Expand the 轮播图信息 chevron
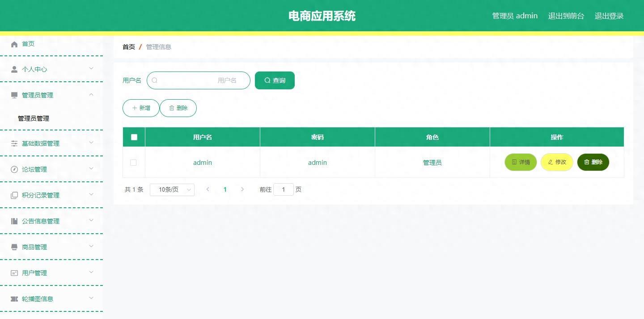This screenshot has height=319, width=644. tap(91, 298)
